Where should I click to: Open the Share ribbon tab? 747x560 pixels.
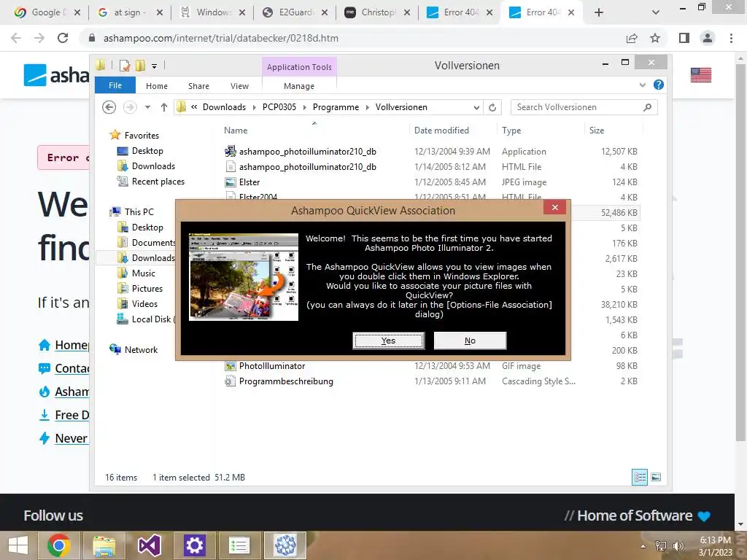(x=198, y=86)
